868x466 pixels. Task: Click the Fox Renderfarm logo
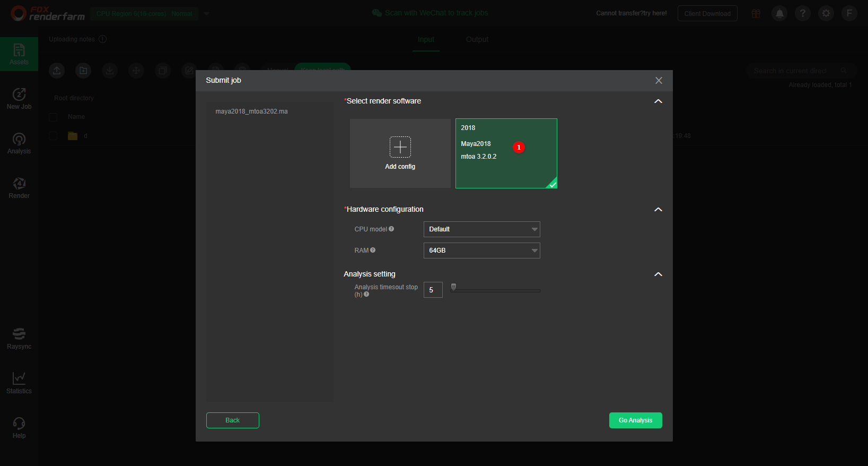click(x=48, y=13)
